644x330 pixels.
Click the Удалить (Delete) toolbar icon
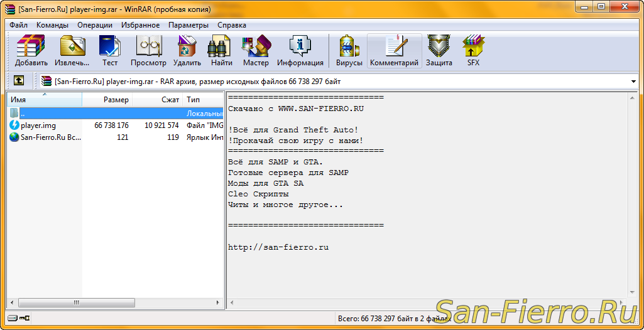tap(187, 50)
